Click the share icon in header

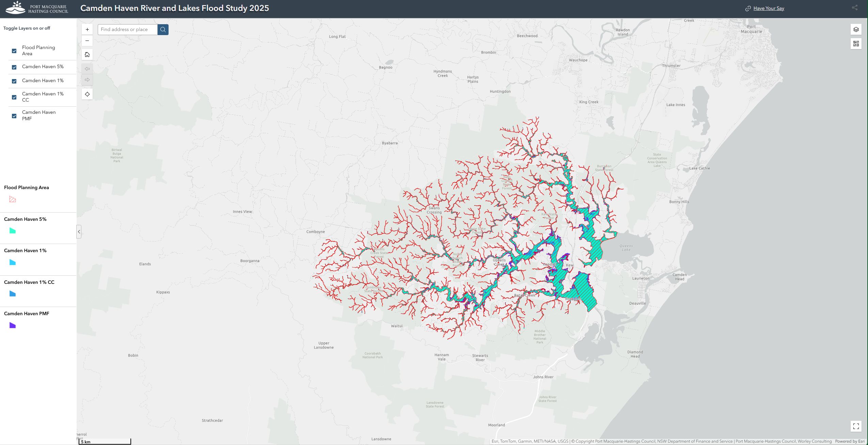(854, 8)
